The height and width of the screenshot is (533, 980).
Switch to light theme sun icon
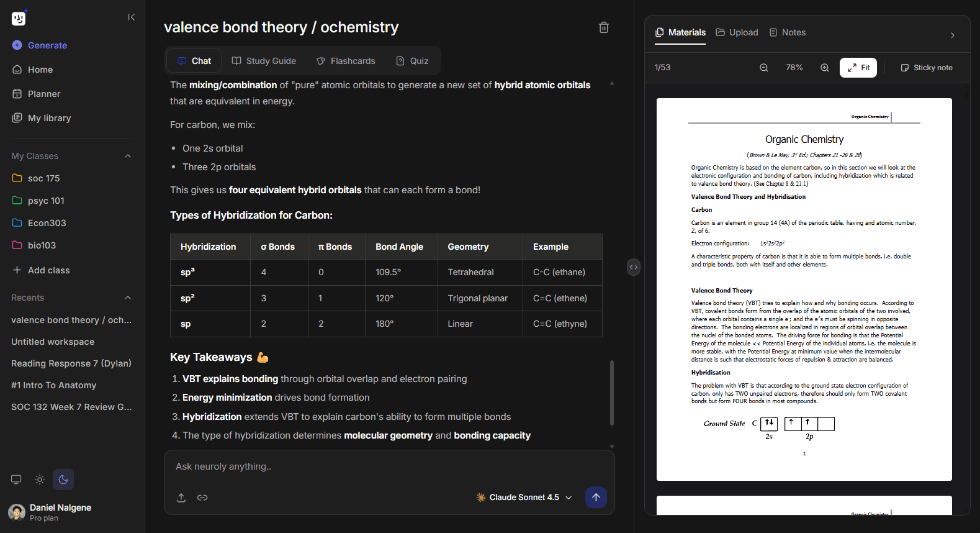pyautogui.click(x=40, y=480)
